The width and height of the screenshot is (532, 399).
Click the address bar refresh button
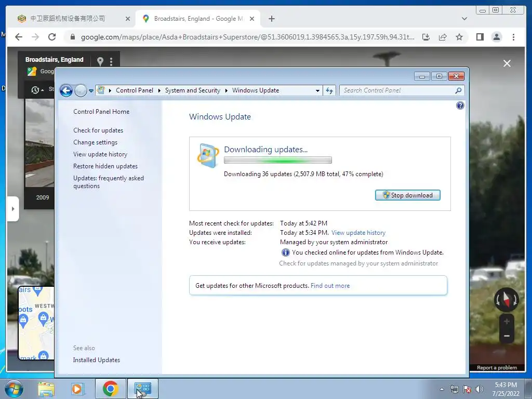point(329,90)
